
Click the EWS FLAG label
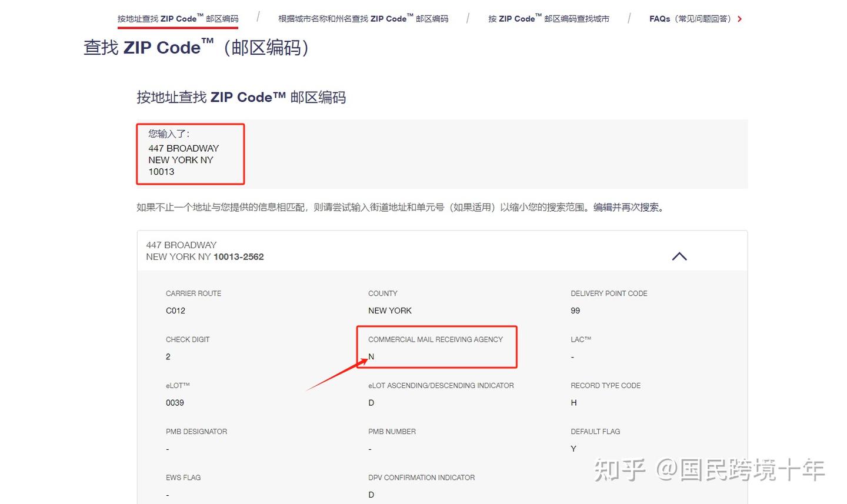tap(183, 478)
